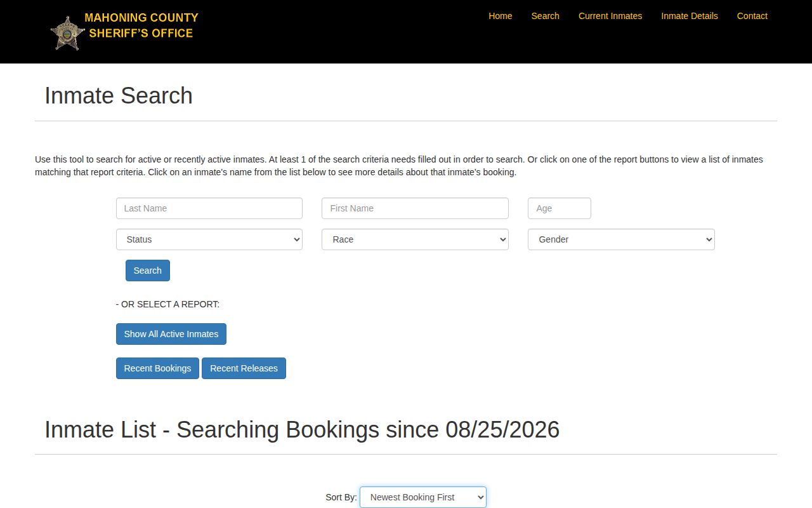Click the Mahoning County Sheriff's Office title text

click(x=141, y=25)
